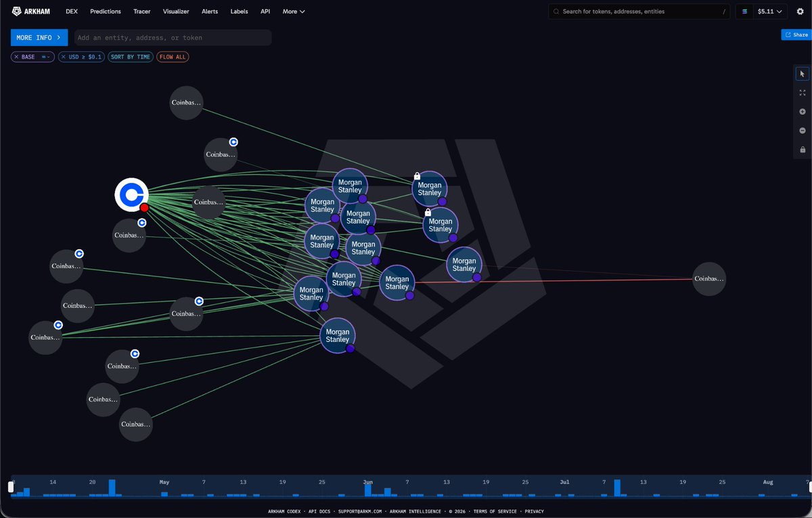Viewport: 812px width, 518px height.
Task: Click the Jun label on the timeline
Action: point(367,482)
